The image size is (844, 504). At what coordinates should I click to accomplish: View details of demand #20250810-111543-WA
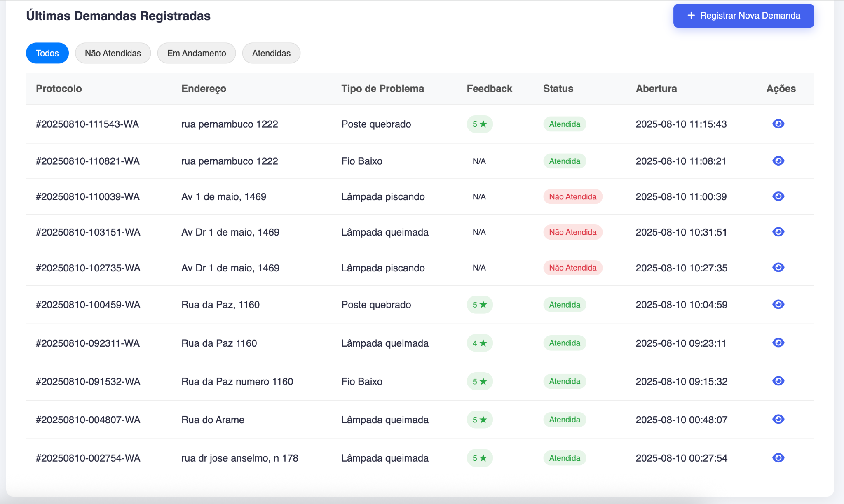pos(778,124)
